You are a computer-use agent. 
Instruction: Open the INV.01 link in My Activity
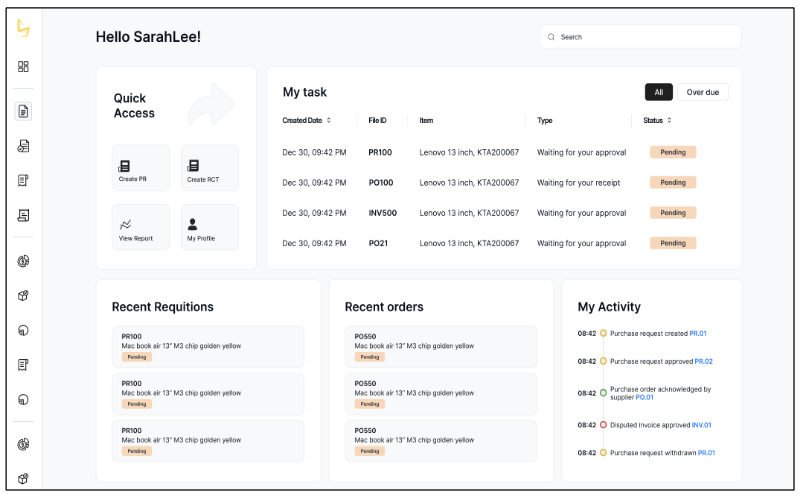701,425
